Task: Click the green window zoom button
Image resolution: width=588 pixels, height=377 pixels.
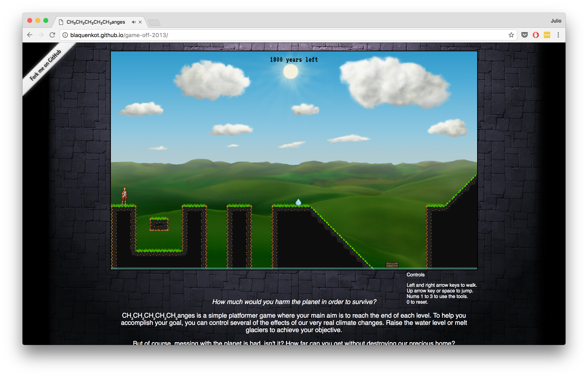Action: tap(46, 21)
